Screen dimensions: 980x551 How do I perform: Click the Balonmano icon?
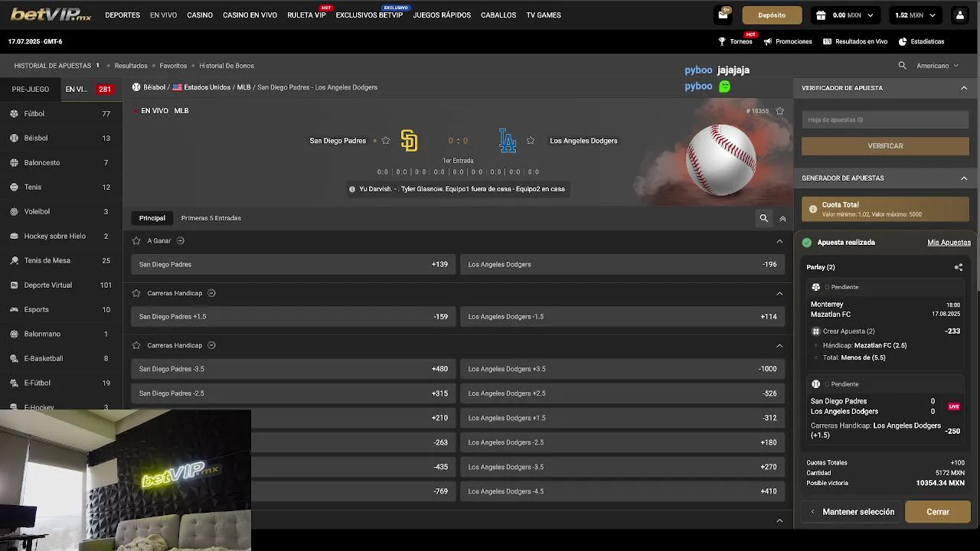15,334
